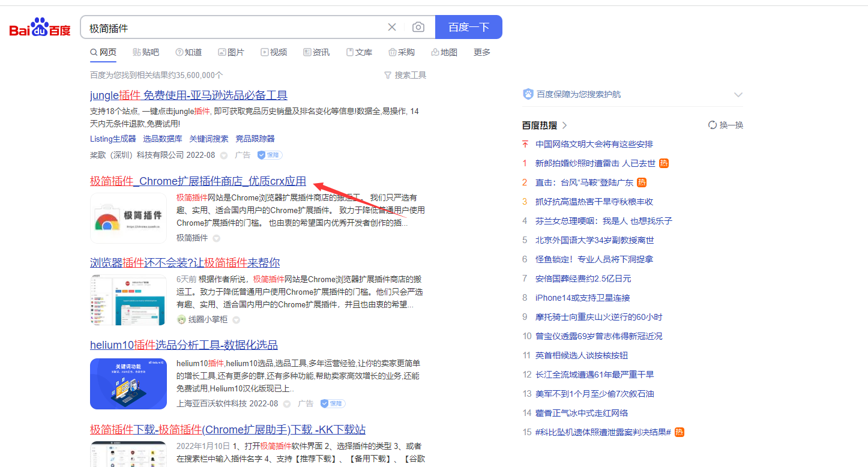Click the blue helium10 thumbnail
This screenshot has height=467, width=868.
click(x=128, y=384)
